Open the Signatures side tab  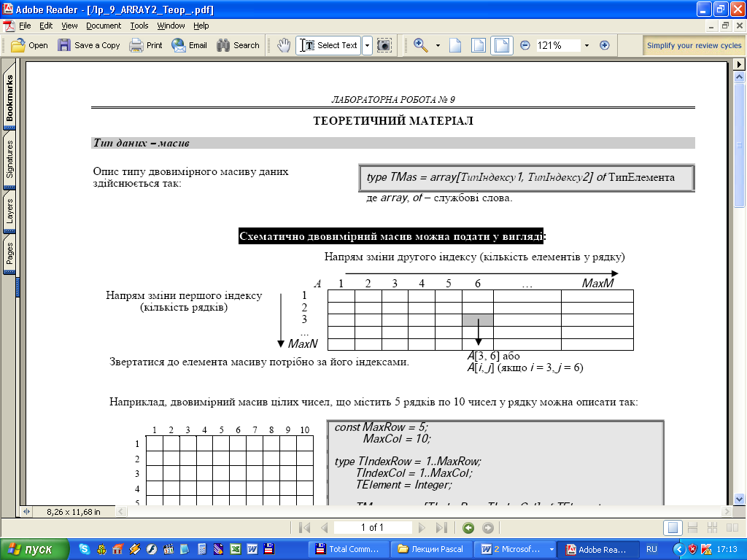(x=9, y=159)
